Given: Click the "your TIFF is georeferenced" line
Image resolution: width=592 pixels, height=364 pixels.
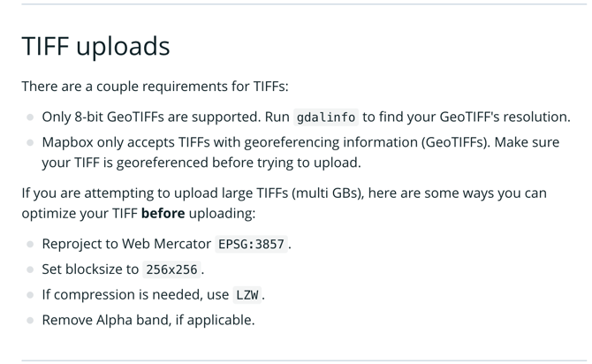Looking at the screenshot, I should [x=201, y=163].
